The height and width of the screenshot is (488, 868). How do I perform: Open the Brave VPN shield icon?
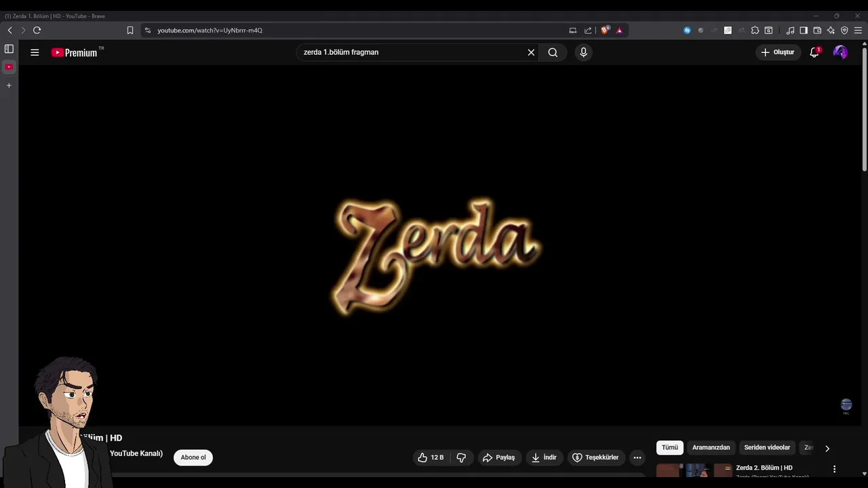click(844, 30)
